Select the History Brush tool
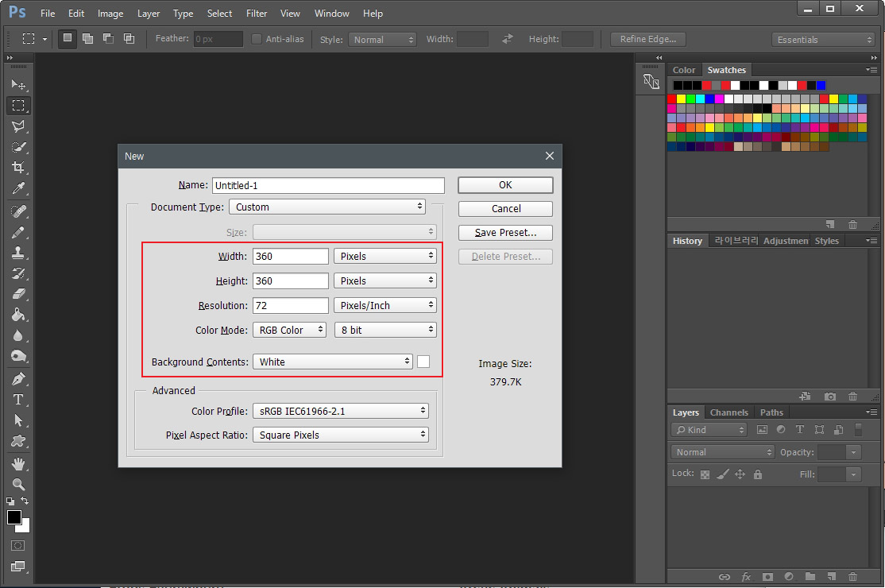The height and width of the screenshot is (588, 885). click(x=18, y=273)
